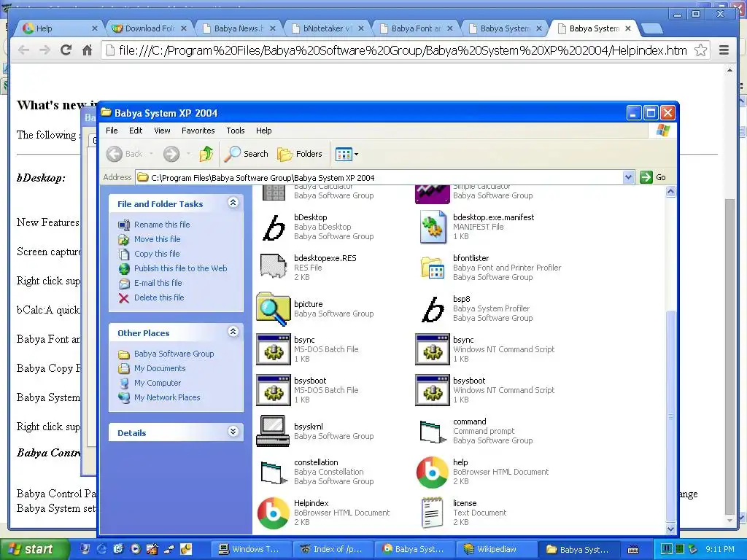
Task: Click Copy this file link
Action: pyautogui.click(x=157, y=254)
